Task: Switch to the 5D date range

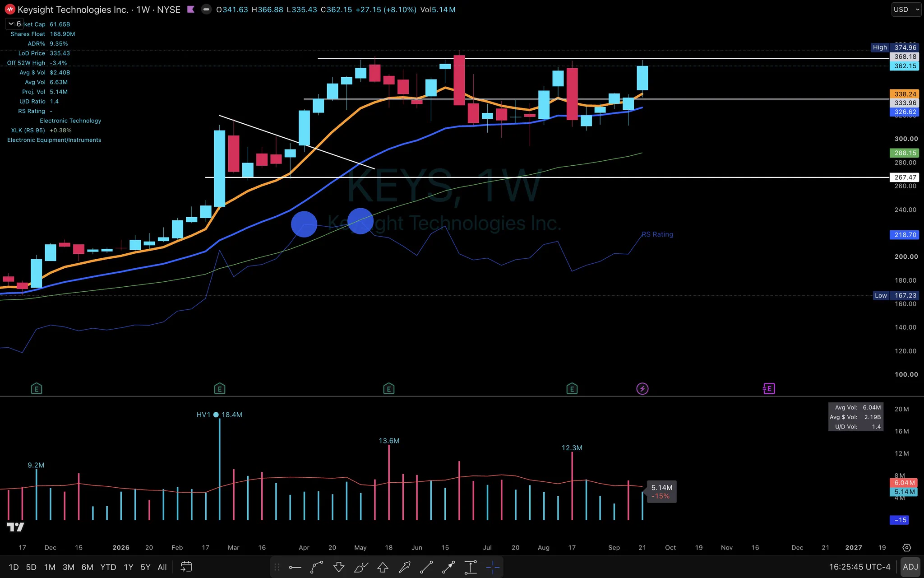Action: [31, 567]
